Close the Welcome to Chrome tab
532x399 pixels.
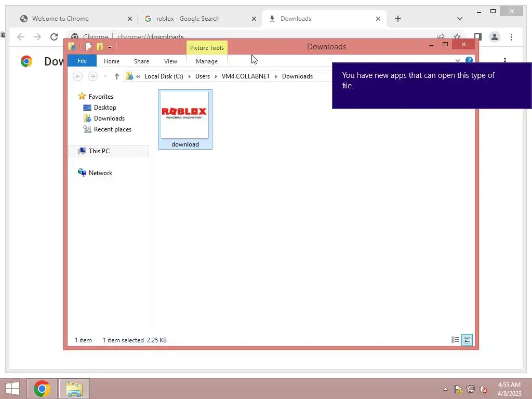(x=129, y=19)
